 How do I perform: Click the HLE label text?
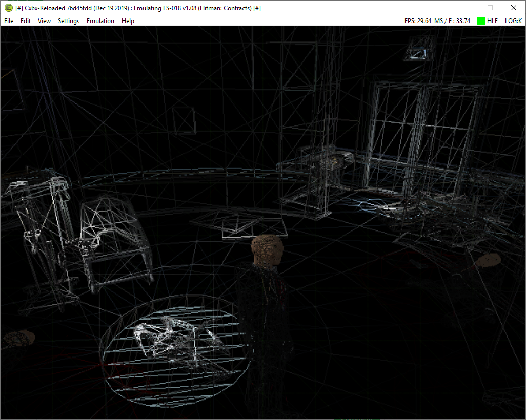point(493,21)
